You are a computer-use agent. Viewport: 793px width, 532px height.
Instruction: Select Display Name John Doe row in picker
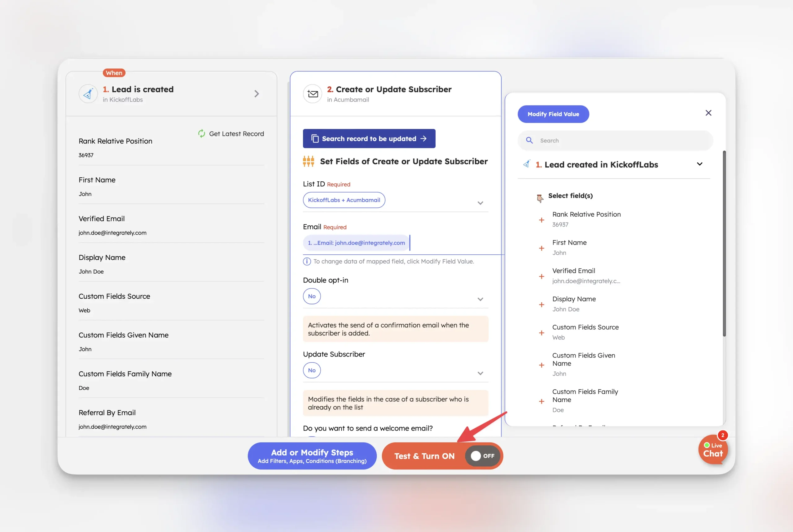574,304
